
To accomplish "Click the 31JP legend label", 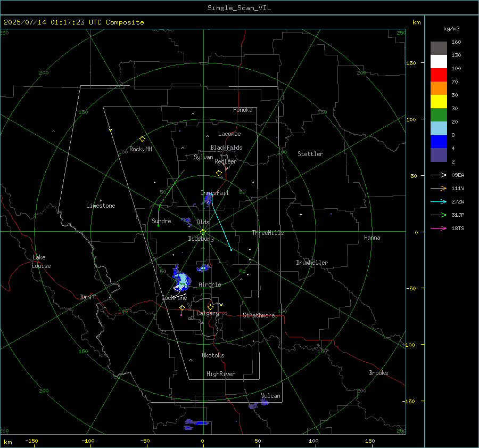I will [x=458, y=215].
